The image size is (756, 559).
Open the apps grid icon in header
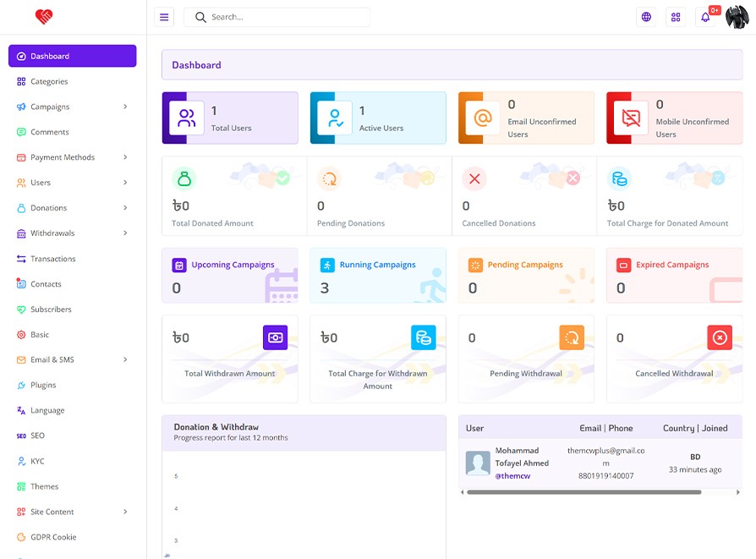tap(675, 17)
